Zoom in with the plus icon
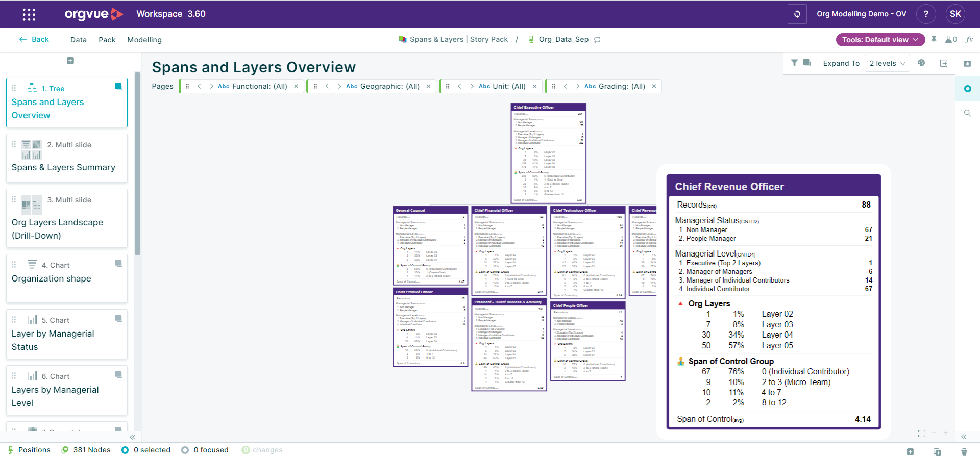Viewport: 980px width, 460px height. click(x=946, y=433)
